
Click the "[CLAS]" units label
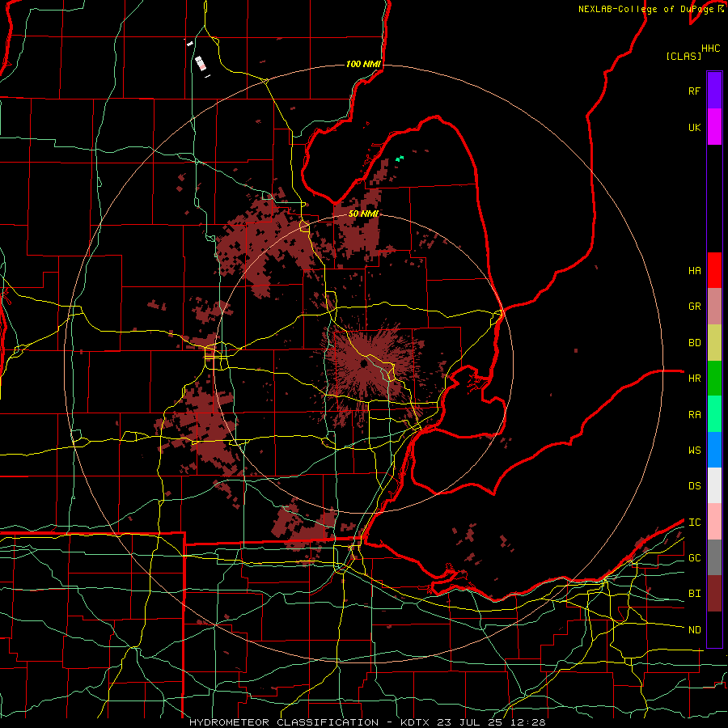point(684,56)
